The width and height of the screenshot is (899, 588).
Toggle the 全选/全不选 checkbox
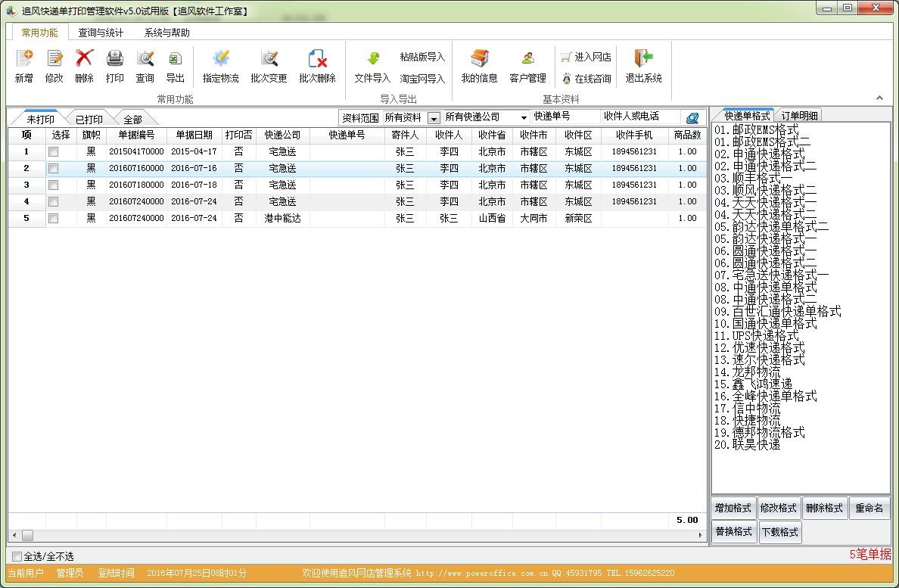point(17,556)
